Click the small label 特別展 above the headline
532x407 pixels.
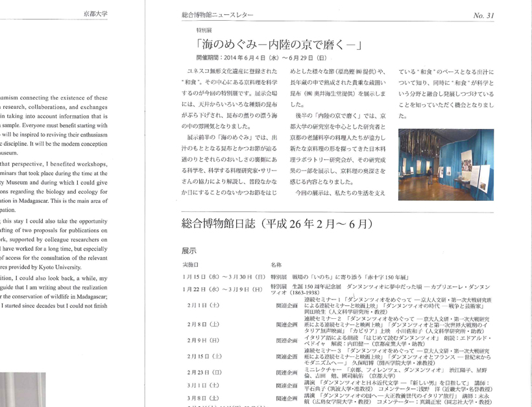click(x=204, y=30)
